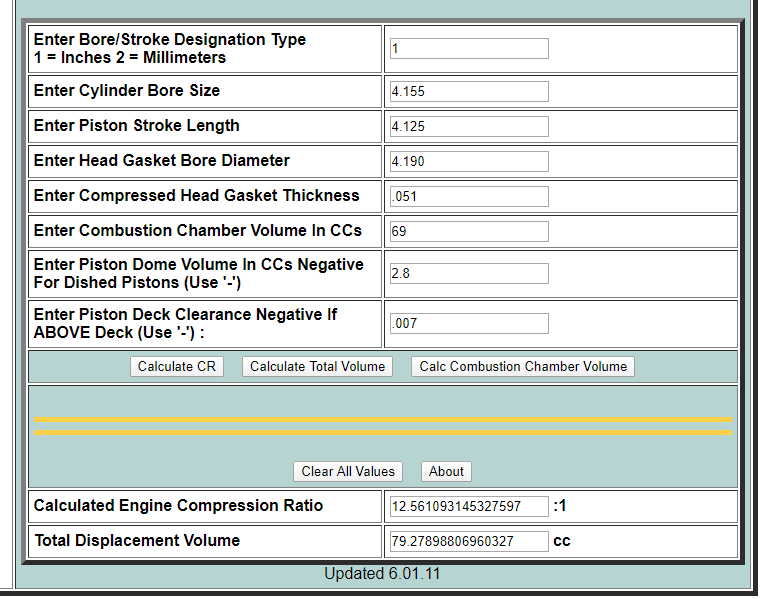Click the "Enter Piston Stroke Length" label text
767x599 pixels.
click(137, 126)
